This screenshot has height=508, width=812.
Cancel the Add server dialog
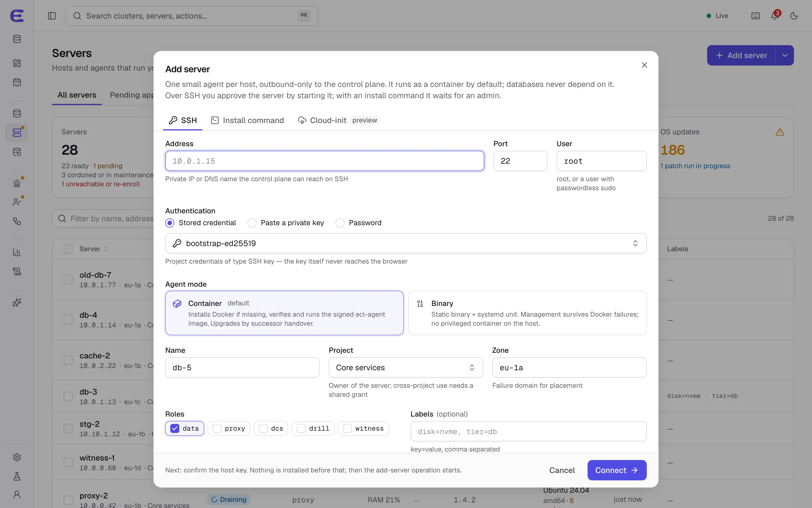(562, 470)
